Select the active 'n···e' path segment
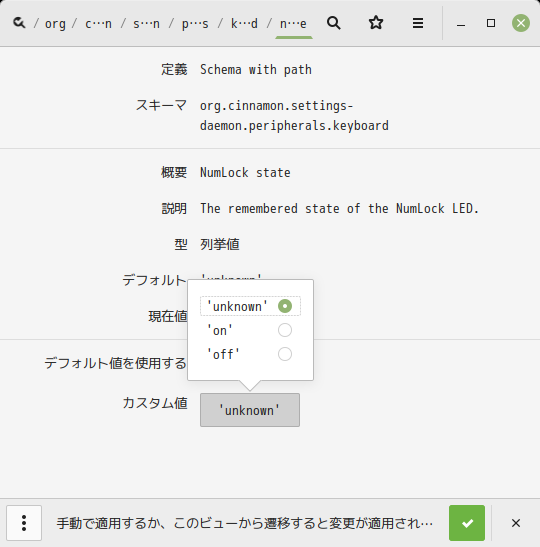The image size is (540, 547). coord(293,24)
